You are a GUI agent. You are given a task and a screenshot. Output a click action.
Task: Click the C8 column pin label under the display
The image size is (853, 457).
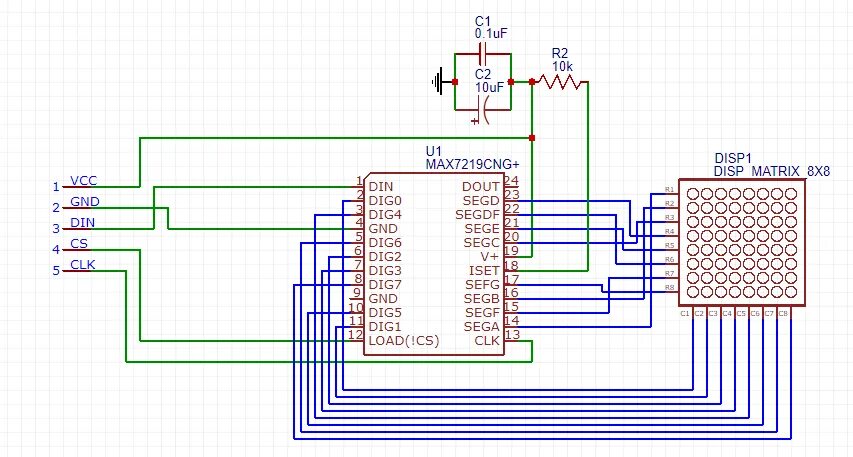click(x=782, y=314)
